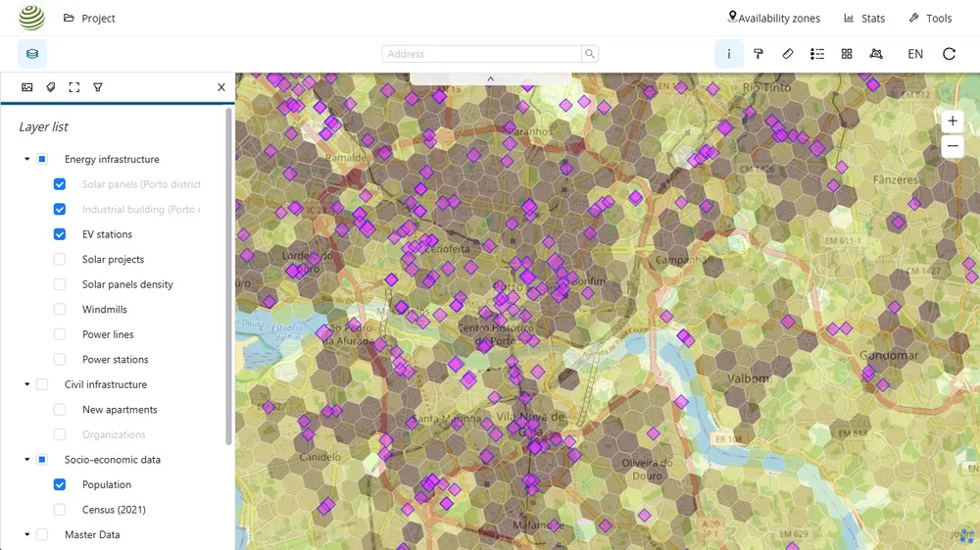This screenshot has width=980, height=550.
Task: Activate the info identify tool
Action: [729, 54]
